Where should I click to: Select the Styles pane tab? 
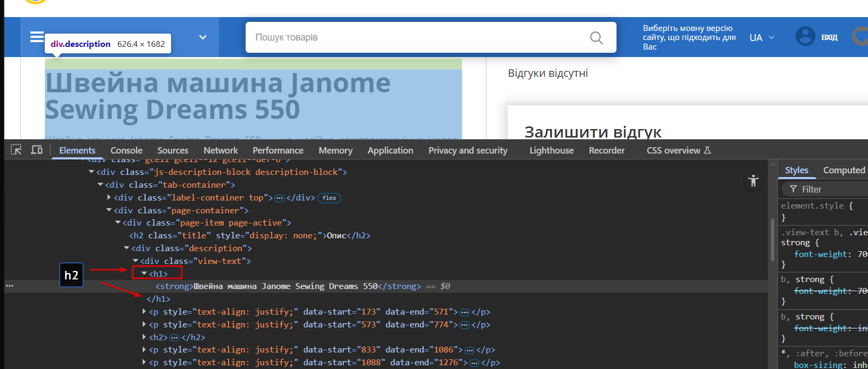pos(797,170)
